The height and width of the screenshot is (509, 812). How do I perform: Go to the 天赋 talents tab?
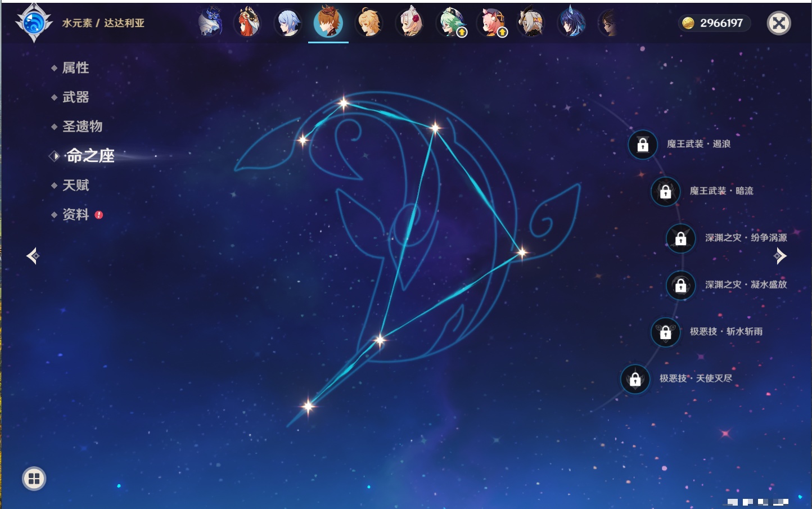pos(75,185)
